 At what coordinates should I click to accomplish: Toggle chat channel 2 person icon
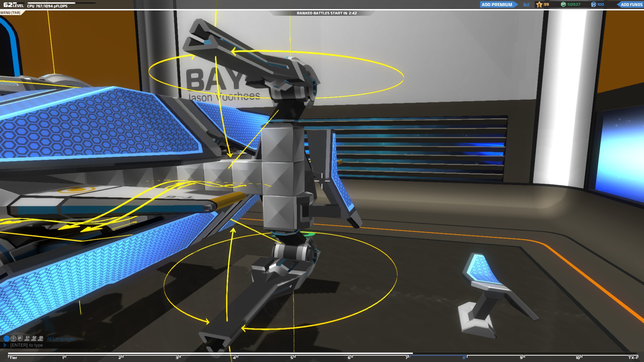click(x=34, y=339)
